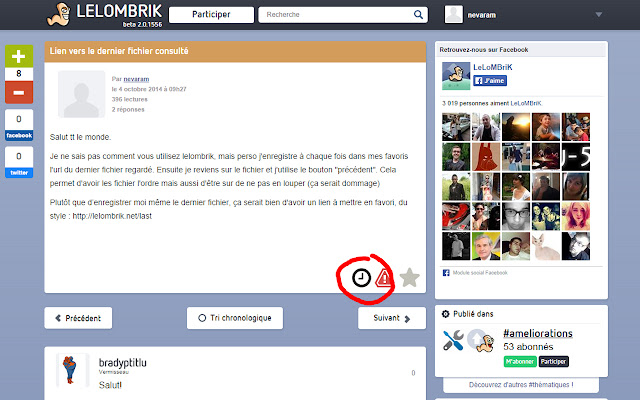Image resolution: width=640 pixels, height=400 pixels.
Task: Click the author's blank profile picture
Action: coord(81,94)
